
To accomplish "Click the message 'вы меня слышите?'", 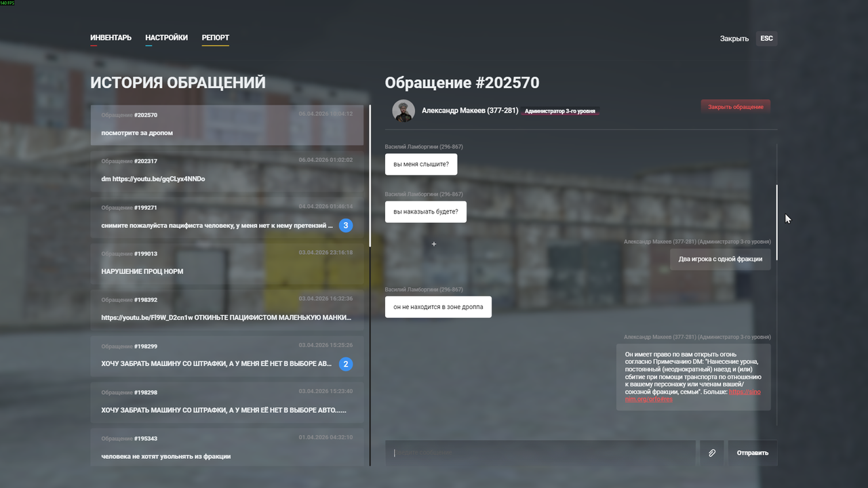I will (x=421, y=164).
